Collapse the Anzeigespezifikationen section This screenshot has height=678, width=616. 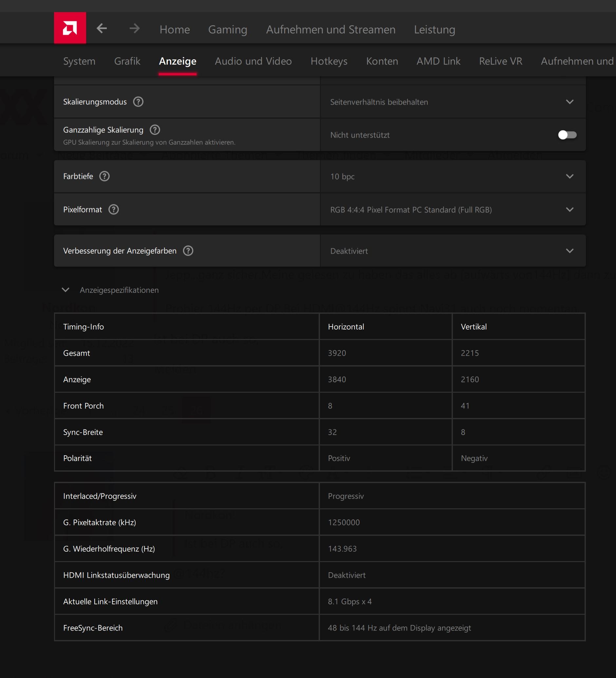65,290
